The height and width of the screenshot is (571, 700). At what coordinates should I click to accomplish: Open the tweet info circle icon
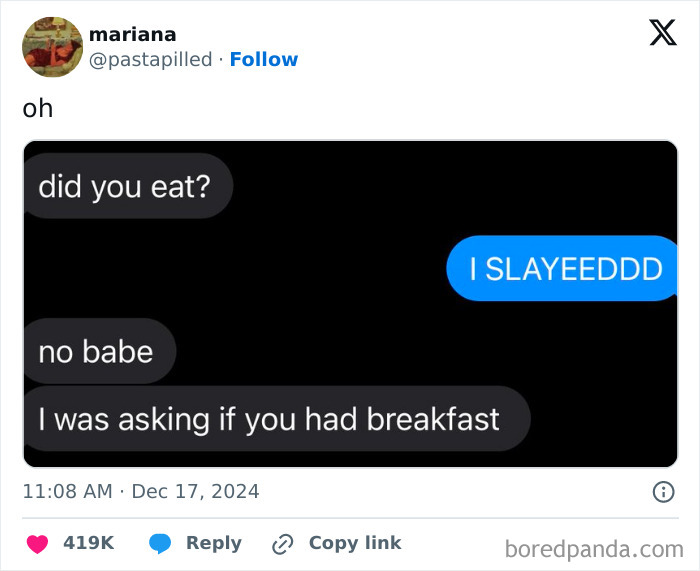tap(662, 491)
